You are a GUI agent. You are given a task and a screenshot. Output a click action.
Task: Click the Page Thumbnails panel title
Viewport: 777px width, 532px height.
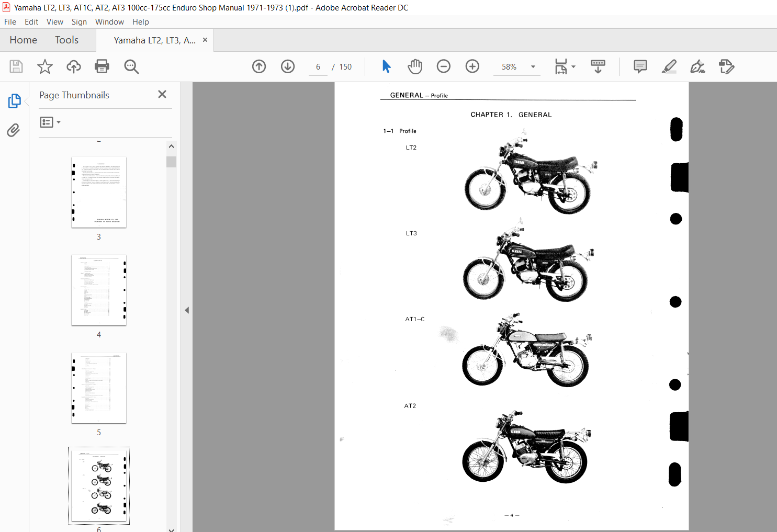tap(74, 95)
